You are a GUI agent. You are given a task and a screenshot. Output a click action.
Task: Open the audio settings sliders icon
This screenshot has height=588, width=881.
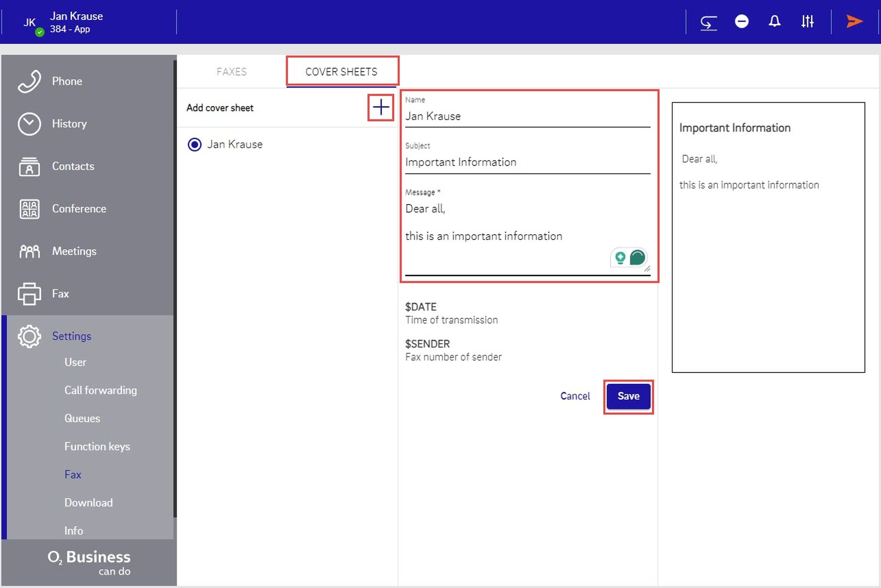[807, 22]
